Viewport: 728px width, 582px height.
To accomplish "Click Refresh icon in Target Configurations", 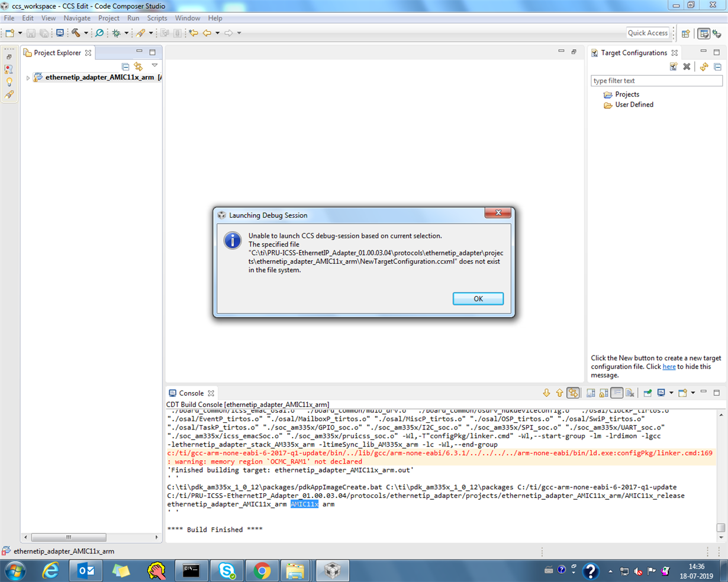I will [x=704, y=67].
